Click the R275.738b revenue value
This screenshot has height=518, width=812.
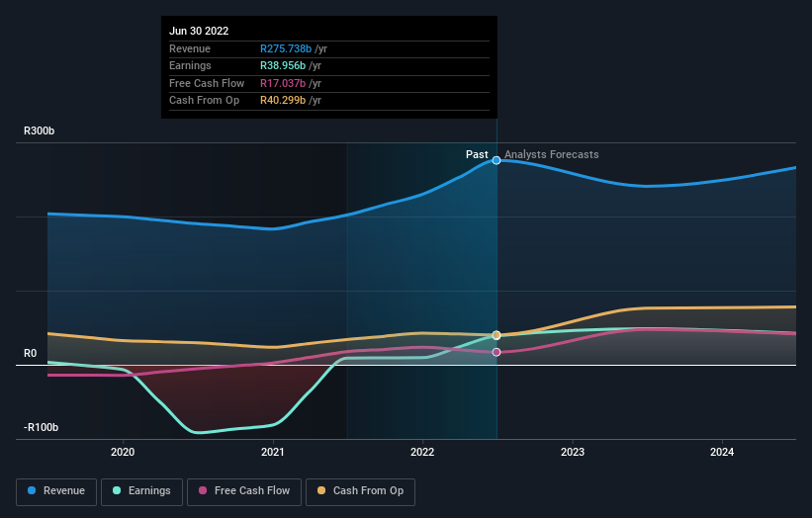[x=286, y=48]
